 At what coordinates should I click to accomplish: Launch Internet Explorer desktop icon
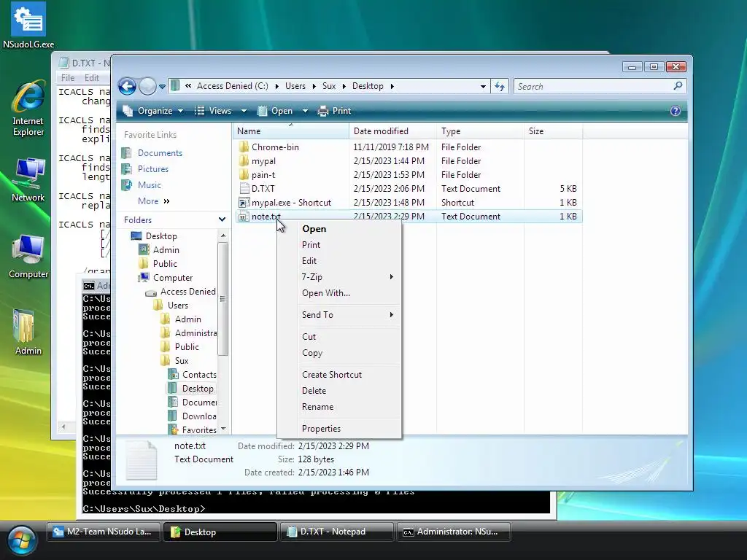pos(28,109)
